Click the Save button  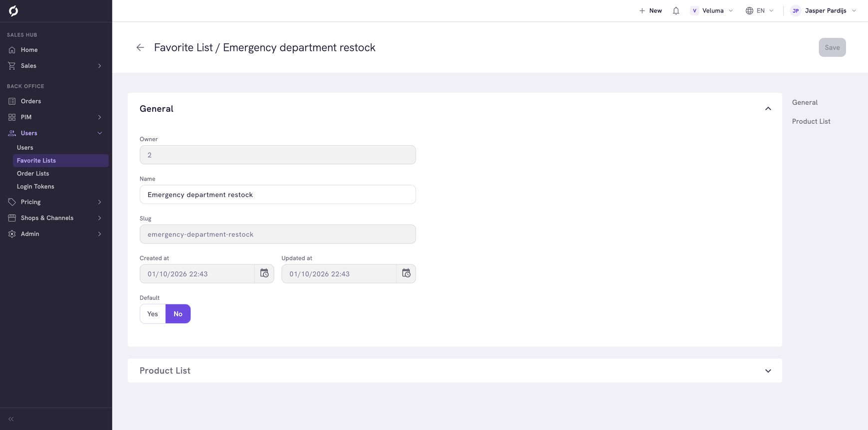click(832, 47)
